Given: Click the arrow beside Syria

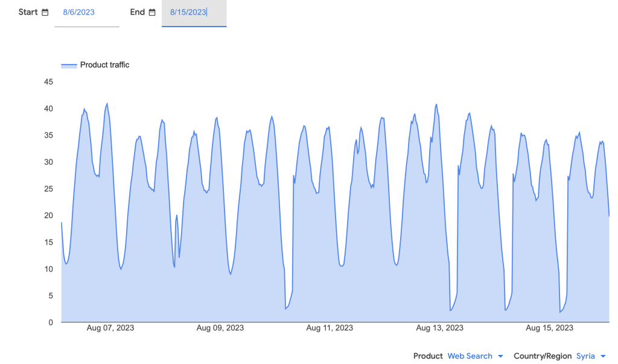Looking at the screenshot, I should point(603,356).
